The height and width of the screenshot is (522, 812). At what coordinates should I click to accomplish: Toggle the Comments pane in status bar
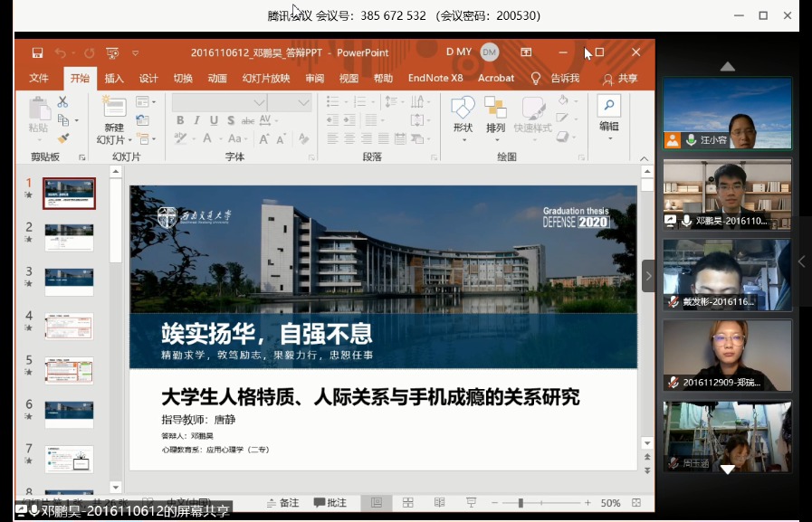coord(330,503)
